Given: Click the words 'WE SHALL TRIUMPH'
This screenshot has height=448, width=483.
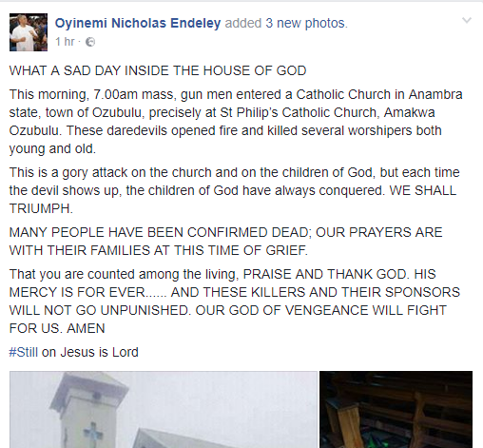Looking at the screenshot, I should 233,200.
